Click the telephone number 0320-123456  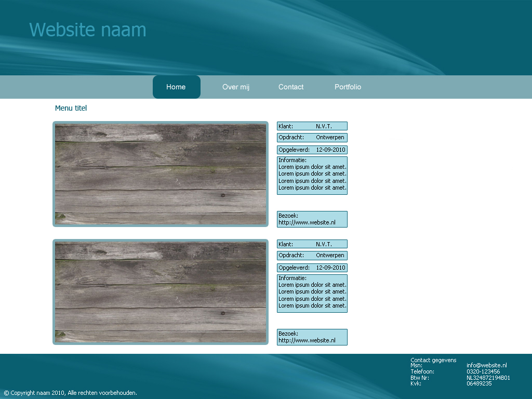(x=483, y=371)
